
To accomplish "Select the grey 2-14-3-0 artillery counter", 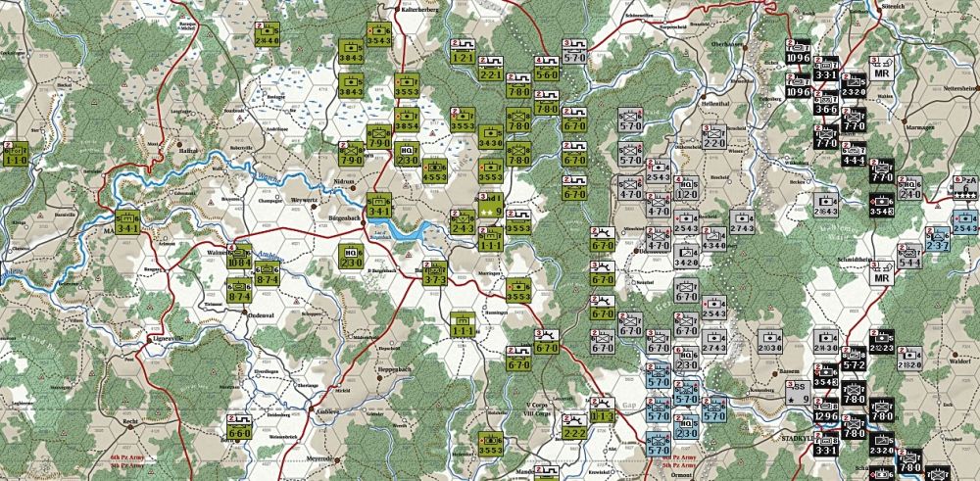I will 825,341.
